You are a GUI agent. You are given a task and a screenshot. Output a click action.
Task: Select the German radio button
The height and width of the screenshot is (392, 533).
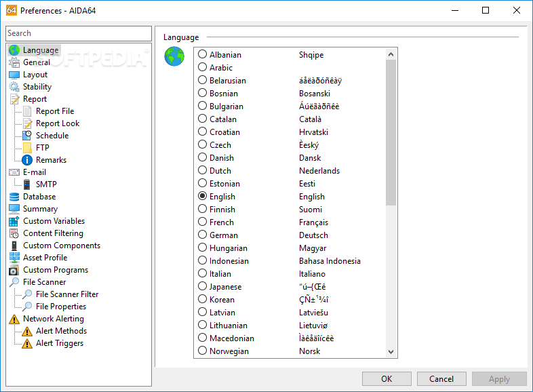pyautogui.click(x=203, y=235)
